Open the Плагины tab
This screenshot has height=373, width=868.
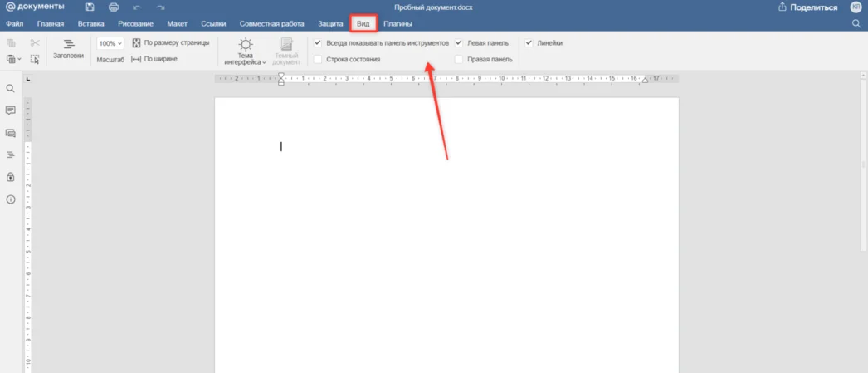[x=397, y=24]
